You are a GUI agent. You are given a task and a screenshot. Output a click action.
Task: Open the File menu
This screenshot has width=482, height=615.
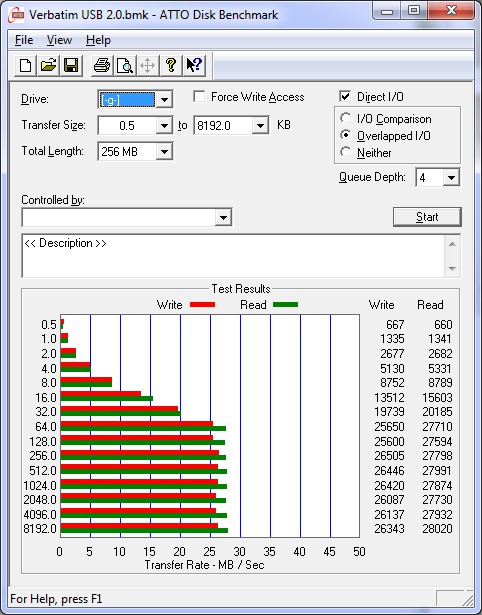[24, 40]
